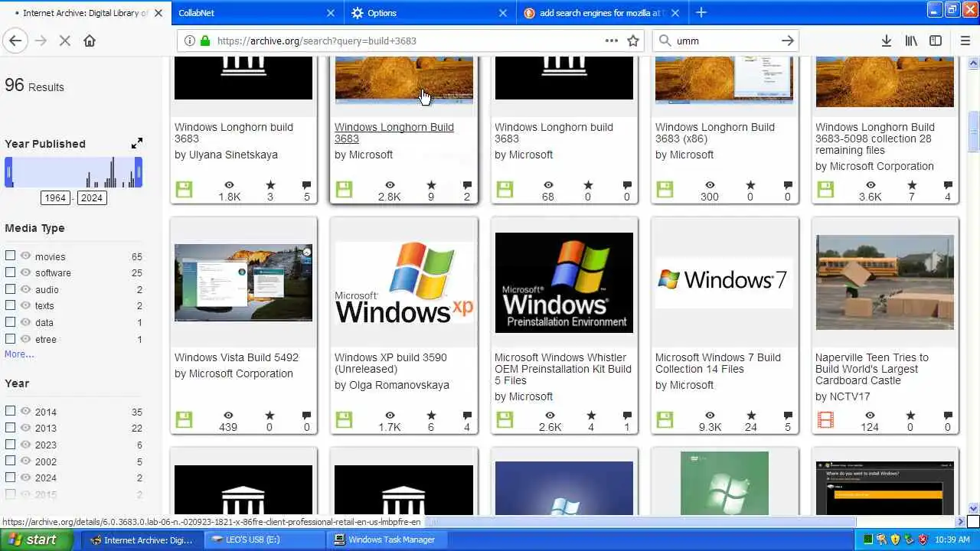This screenshot has width=980, height=551.
Task: Open Windows Vista Build 5492 link
Action: pyautogui.click(x=237, y=357)
